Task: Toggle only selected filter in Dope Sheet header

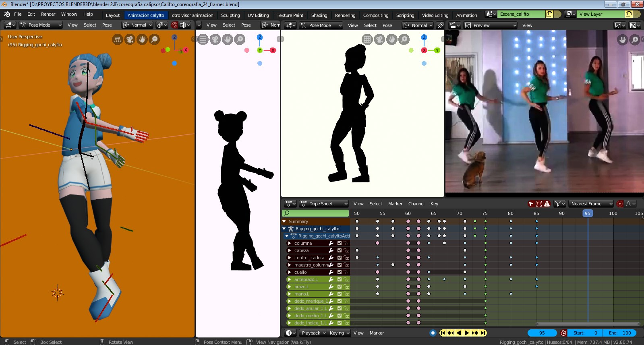Action: (x=531, y=204)
